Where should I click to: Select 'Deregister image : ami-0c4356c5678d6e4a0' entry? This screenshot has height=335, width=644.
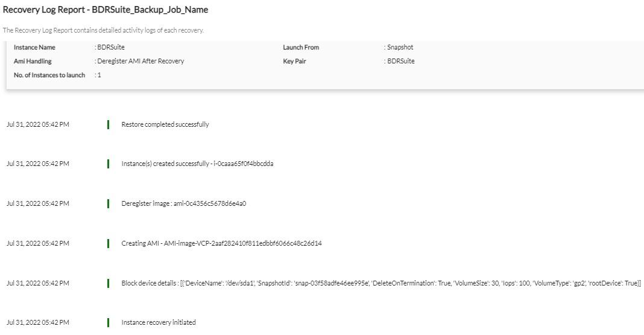pos(183,203)
